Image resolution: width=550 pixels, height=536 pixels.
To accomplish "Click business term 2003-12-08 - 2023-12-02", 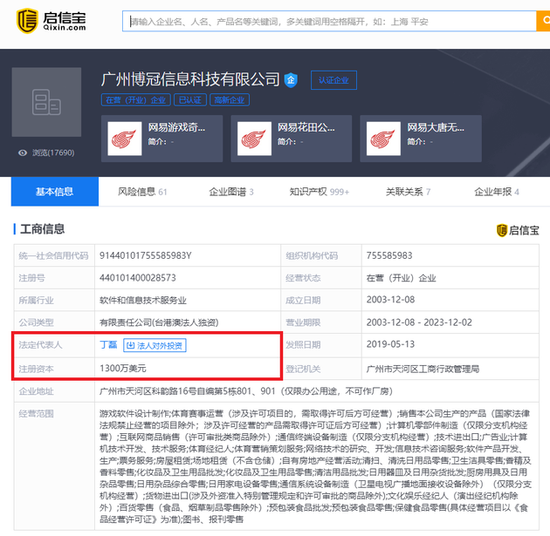I will coord(419,322).
